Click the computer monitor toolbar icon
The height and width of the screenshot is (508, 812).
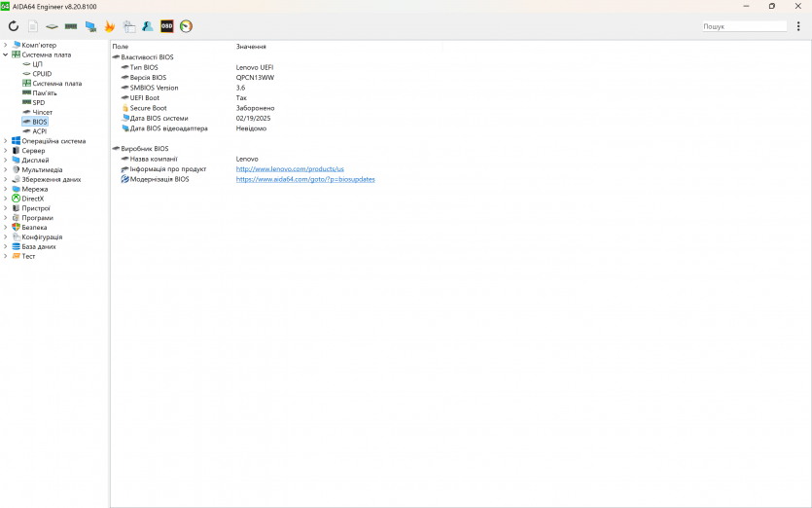point(90,26)
